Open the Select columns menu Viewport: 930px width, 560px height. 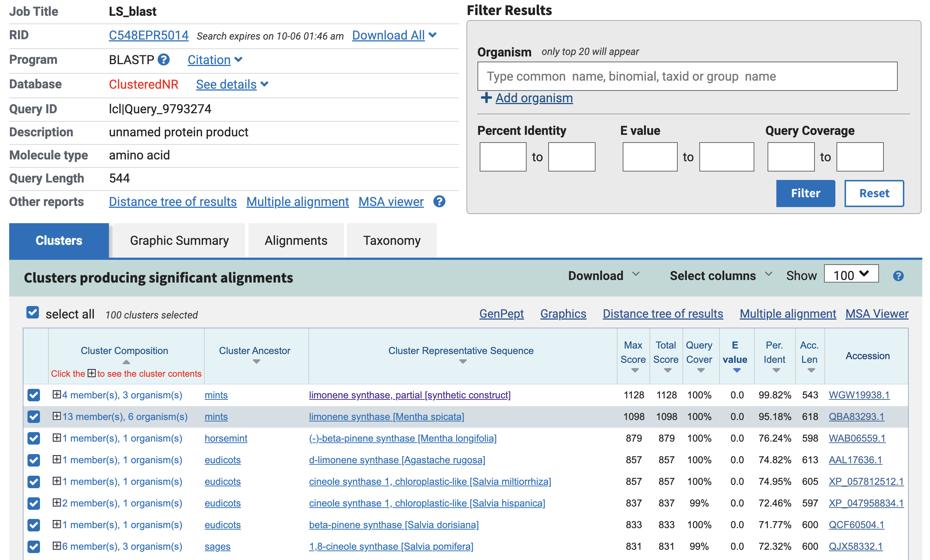coord(721,276)
